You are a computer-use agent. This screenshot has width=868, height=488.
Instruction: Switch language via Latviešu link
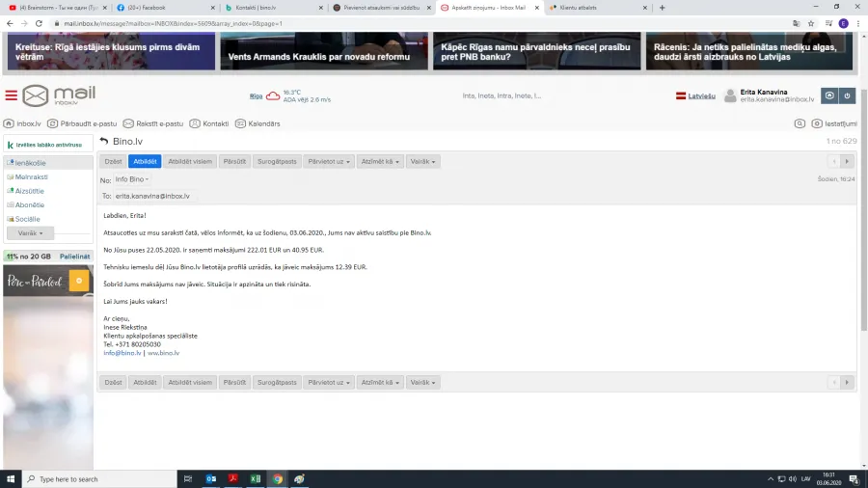[701, 95]
